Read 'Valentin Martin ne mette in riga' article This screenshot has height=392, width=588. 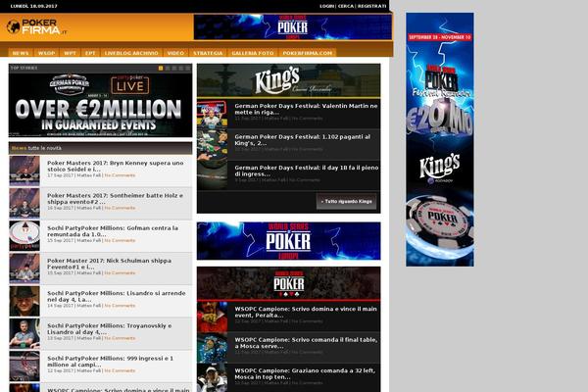(306, 109)
